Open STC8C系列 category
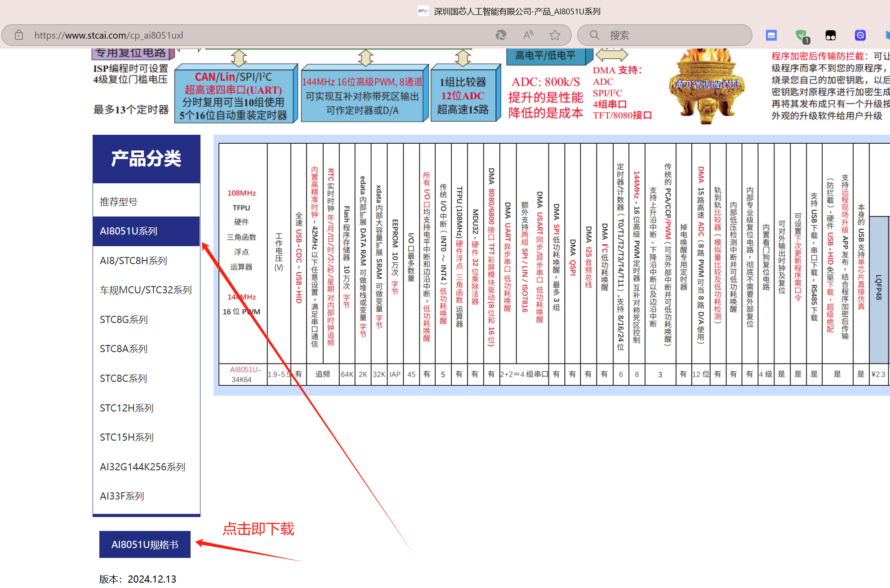Image resolution: width=890 pixels, height=588 pixels. pos(147,378)
